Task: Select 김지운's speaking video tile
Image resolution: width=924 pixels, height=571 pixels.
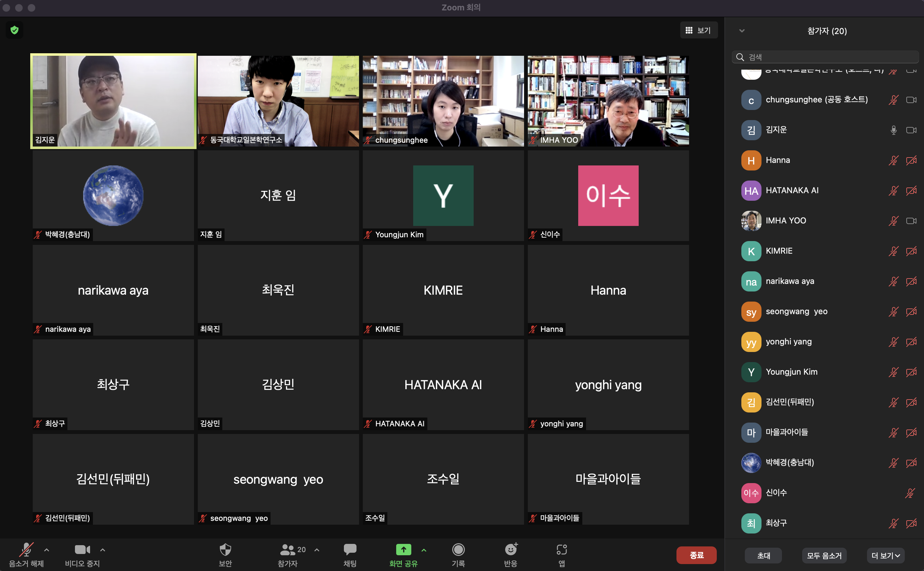Action: click(x=113, y=101)
